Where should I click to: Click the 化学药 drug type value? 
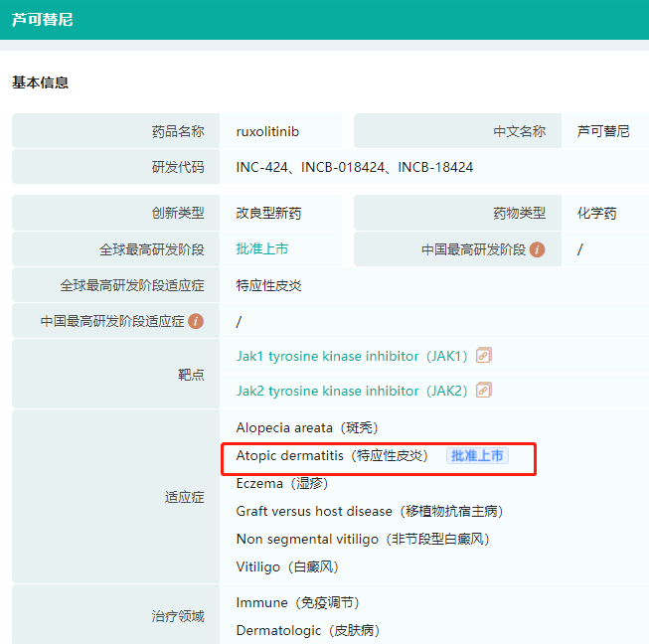point(597,213)
